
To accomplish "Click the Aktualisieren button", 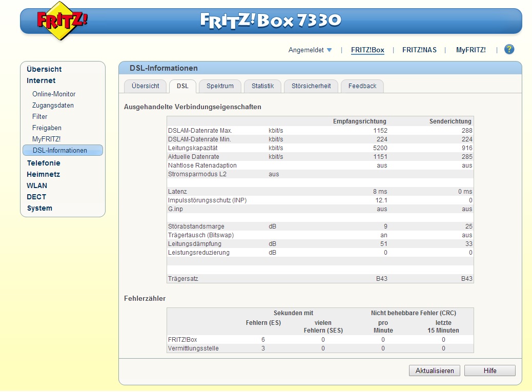I will click(x=435, y=370).
